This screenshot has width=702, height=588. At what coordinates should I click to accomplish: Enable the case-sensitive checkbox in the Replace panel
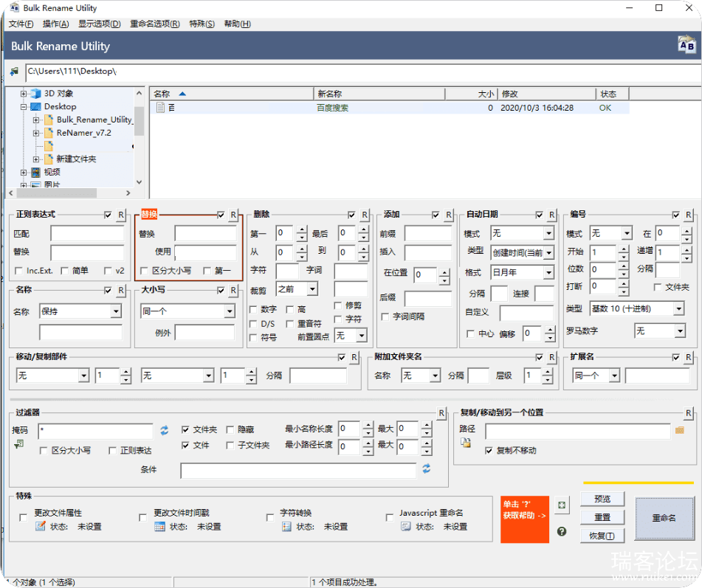(145, 271)
